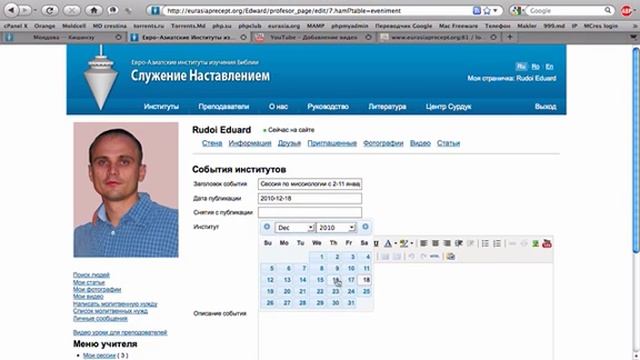
Task: Insert a bulleted list in the editor
Action: click(485, 244)
